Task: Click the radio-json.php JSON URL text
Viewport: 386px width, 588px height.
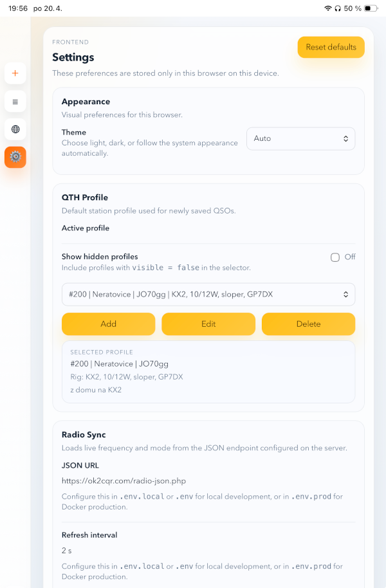Action: [x=124, y=481]
